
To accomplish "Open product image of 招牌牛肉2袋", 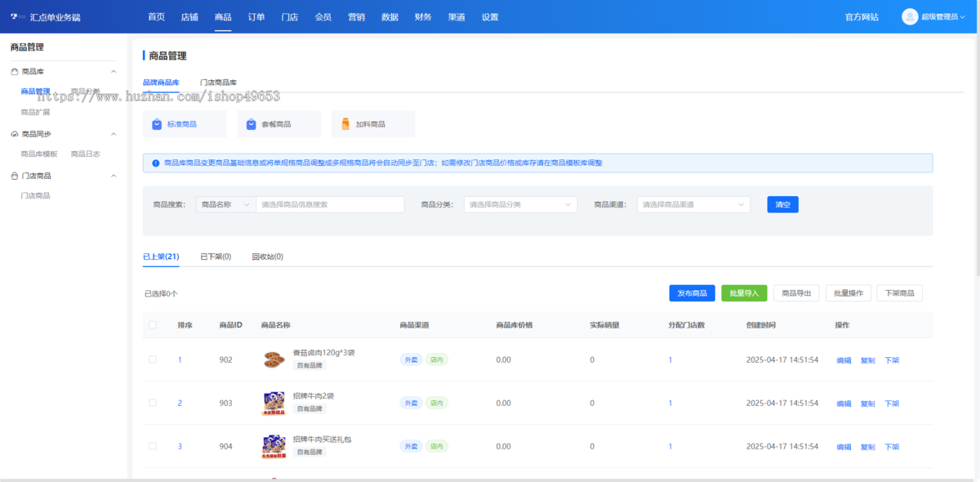I will (274, 403).
